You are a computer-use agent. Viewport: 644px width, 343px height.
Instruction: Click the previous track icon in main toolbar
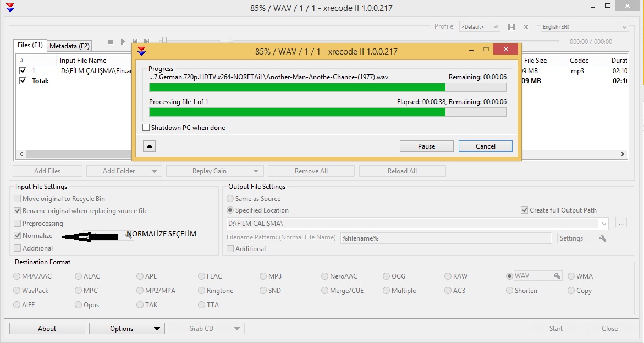pos(135,41)
